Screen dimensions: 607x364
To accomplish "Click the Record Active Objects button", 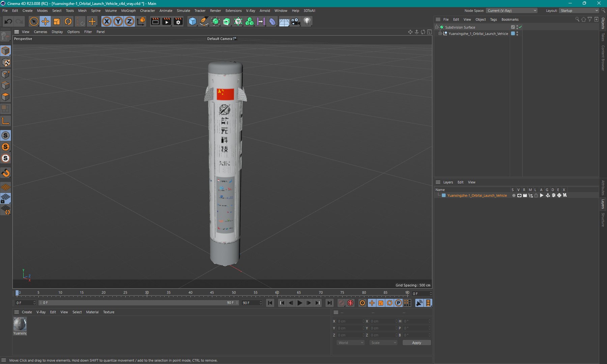I will pyautogui.click(x=341, y=303).
